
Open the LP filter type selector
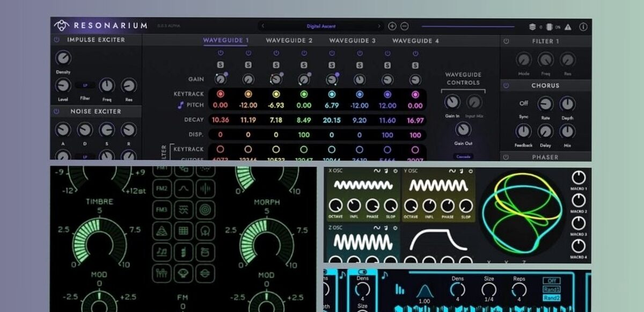pos(86,85)
